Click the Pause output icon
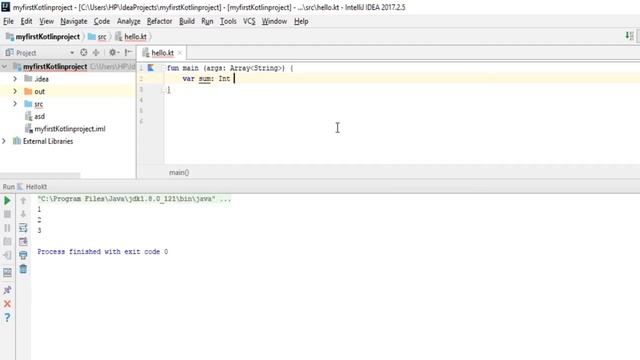Image resolution: width=640 pixels, height=360 pixels. pyautogui.click(x=7, y=228)
